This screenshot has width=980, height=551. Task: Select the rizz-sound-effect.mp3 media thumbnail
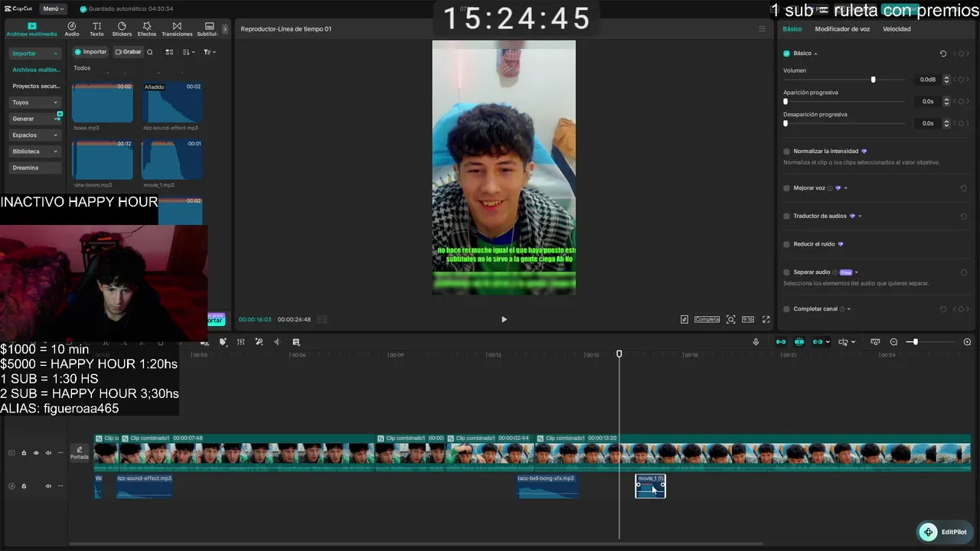click(172, 102)
